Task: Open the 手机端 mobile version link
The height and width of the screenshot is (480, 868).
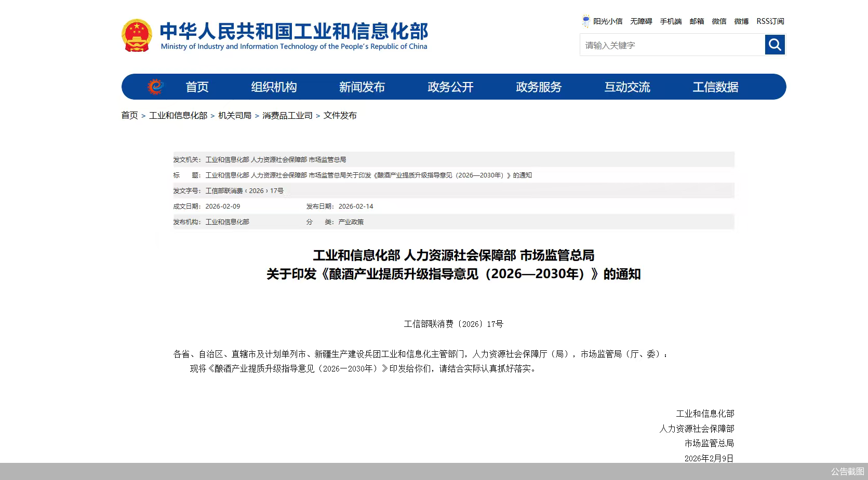Action: (x=670, y=21)
